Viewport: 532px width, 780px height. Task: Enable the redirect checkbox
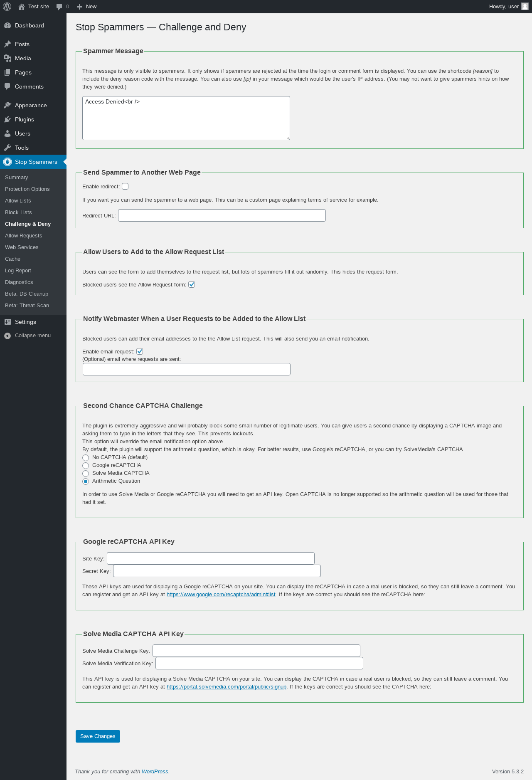(x=125, y=186)
